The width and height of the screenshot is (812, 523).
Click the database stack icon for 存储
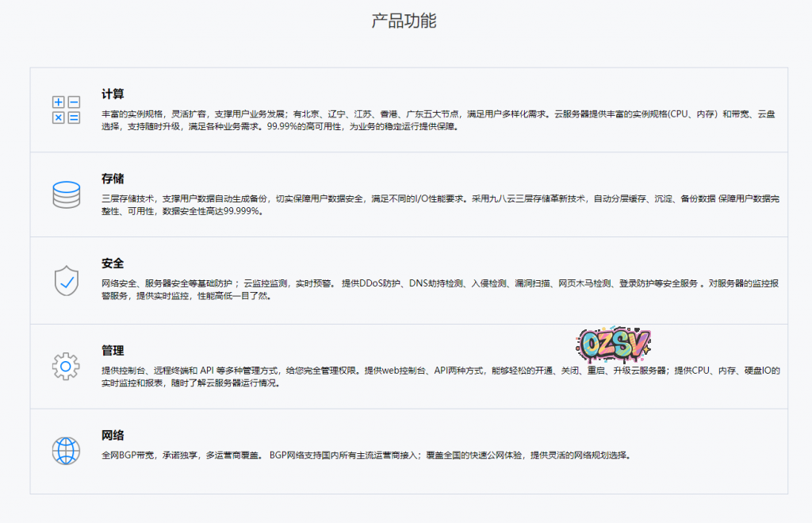point(66,194)
